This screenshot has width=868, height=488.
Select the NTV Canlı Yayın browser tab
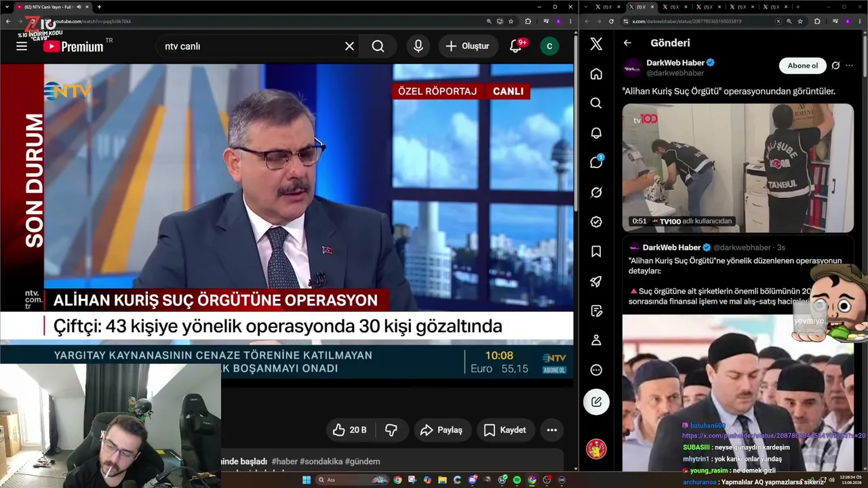click(x=54, y=7)
